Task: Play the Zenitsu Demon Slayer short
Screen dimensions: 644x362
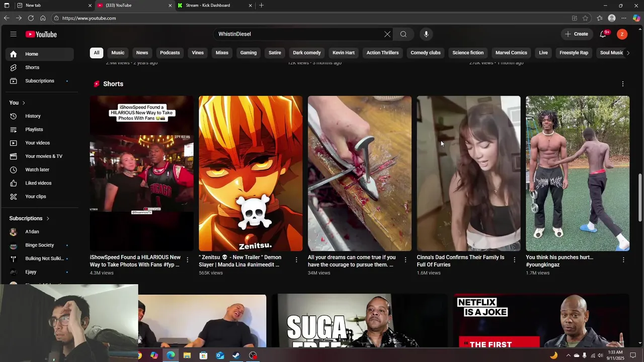Action: click(x=251, y=173)
